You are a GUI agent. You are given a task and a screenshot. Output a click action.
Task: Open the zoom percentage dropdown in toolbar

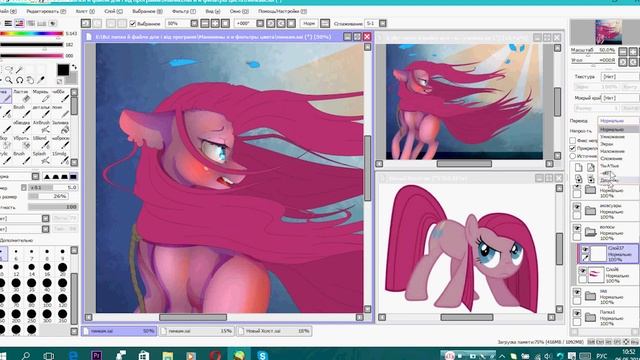194,24
